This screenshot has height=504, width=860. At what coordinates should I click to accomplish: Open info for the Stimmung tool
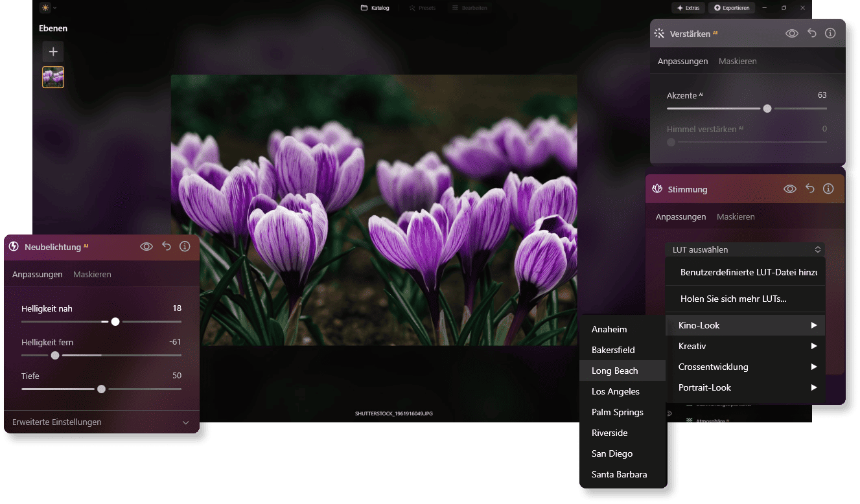(x=828, y=189)
